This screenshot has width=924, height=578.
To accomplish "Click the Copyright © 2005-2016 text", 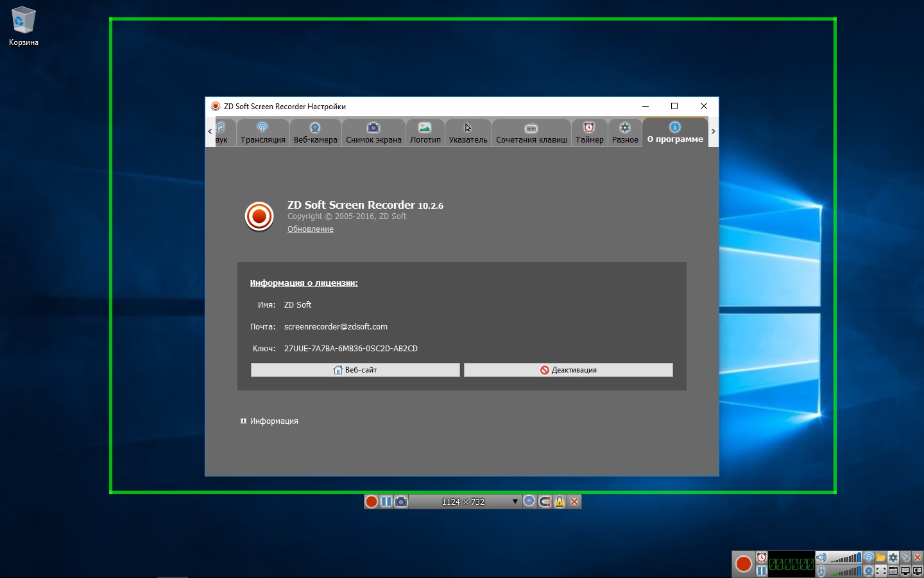I will coord(346,216).
